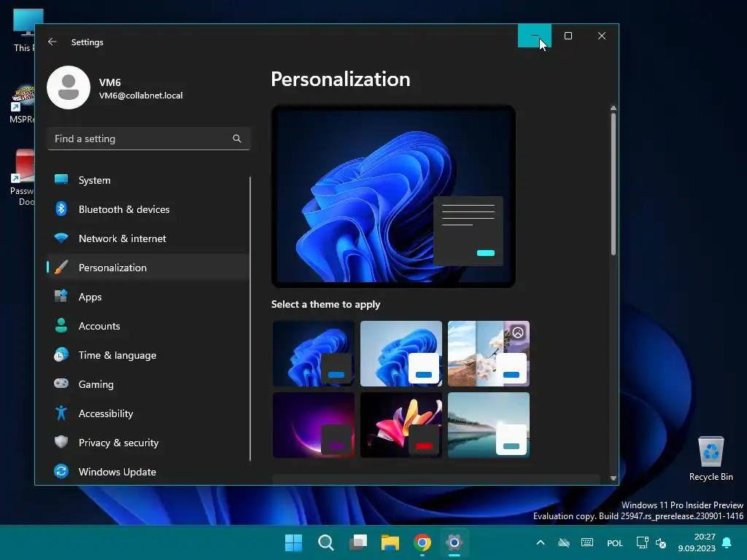This screenshot has height=560, width=747.
Task: Click the vertical scrollbar thumb in content pane
Action: pos(613,184)
